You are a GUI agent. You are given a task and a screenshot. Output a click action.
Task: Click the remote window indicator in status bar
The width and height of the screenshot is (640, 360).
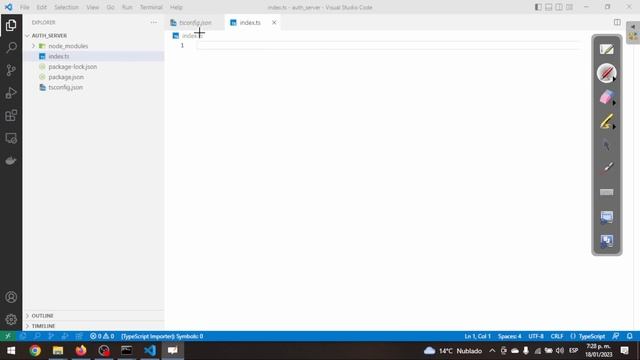click(x=8, y=336)
